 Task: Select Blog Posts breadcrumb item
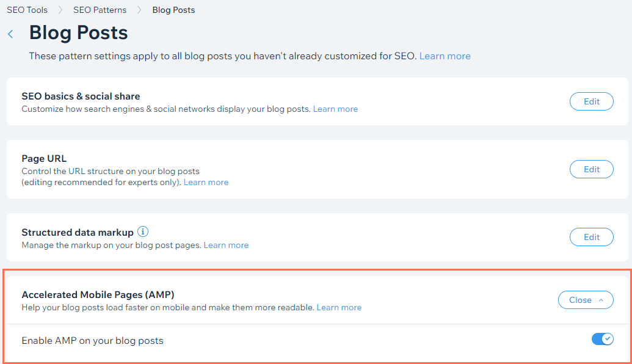173,10
